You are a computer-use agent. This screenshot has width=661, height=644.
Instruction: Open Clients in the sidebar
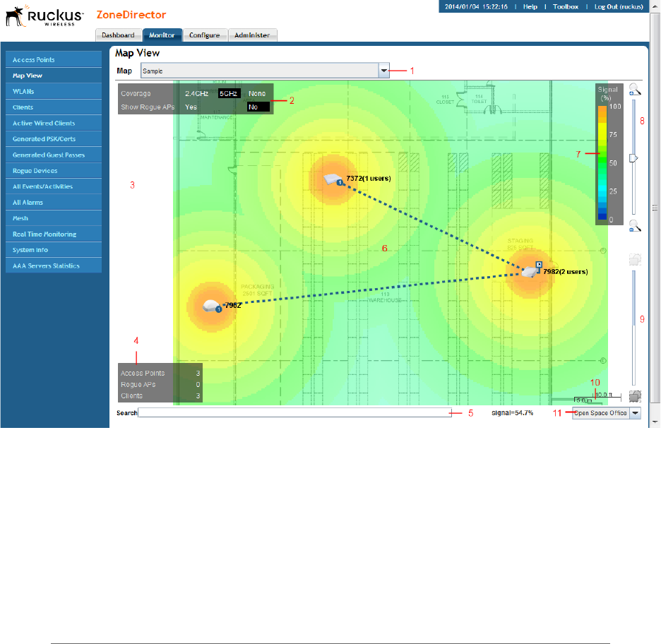point(54,107)
